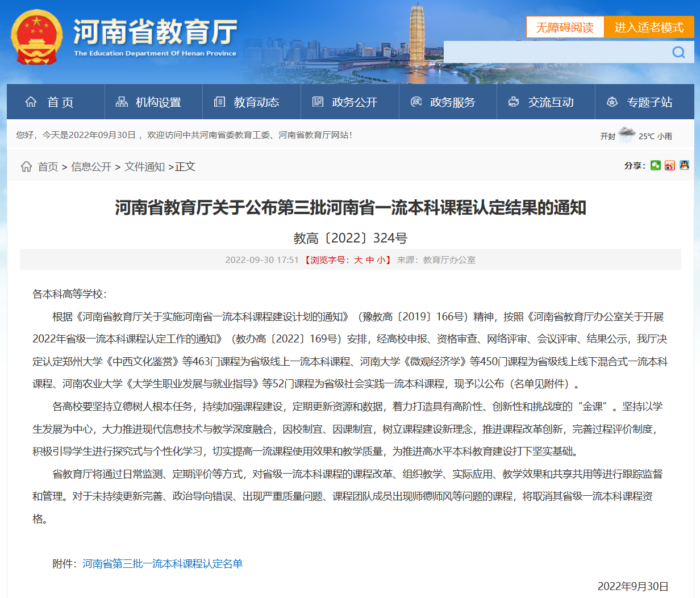Open attachment 河南省第三批一流本科课程认定名单
The height and width of the screenshot is (598, 700).
tap(163, 564)
